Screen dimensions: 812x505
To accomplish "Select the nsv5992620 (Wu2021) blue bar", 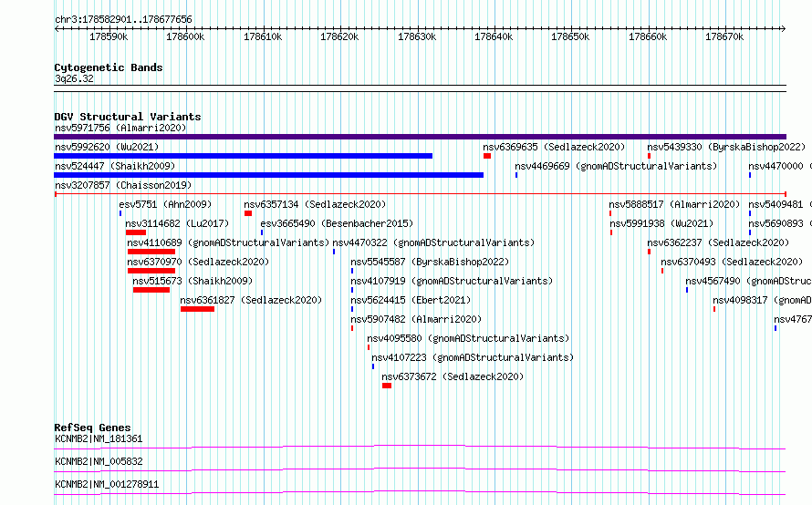I will tap(243, 156).
